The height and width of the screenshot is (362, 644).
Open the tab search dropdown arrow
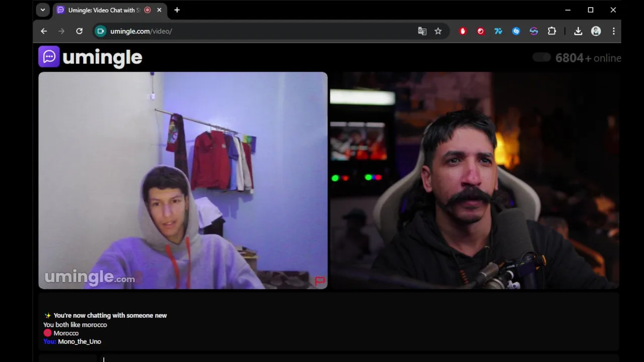point(43,10)
